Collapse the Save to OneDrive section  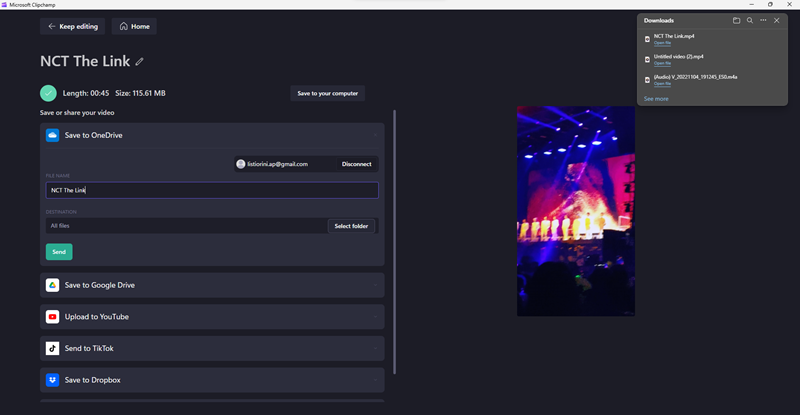pyautogui.click(x=376, y=135)
